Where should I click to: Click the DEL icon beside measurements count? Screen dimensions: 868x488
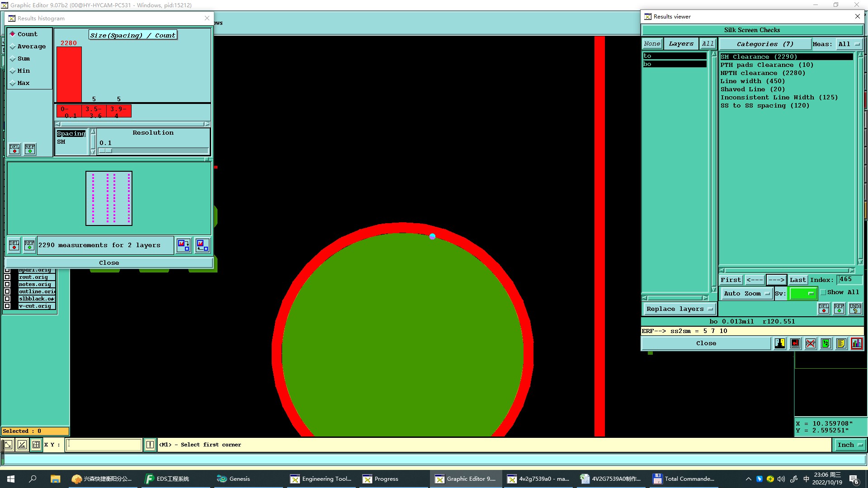click(x=14, y=245)
